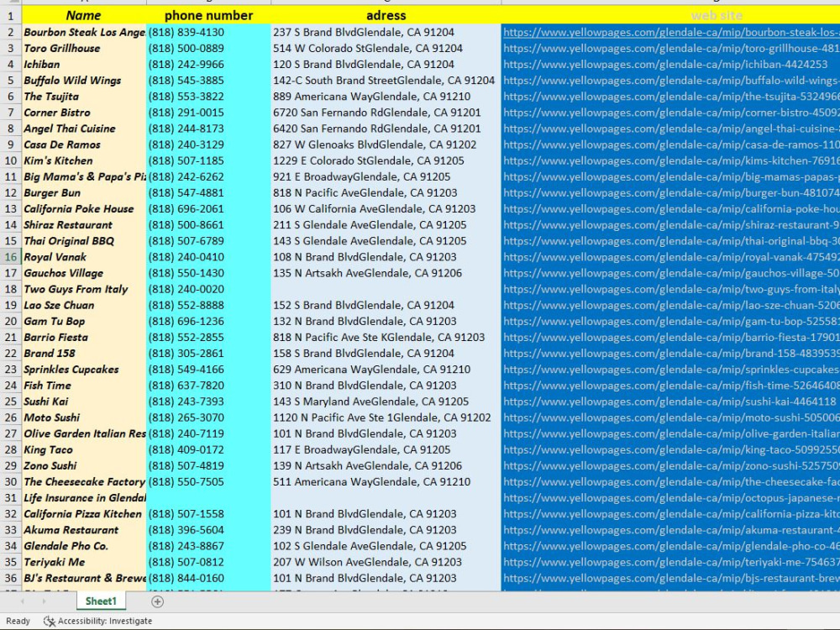This screenshot has width=840, height=630.
Task: Select address 142-C South Brand Street cell
Action: tap(386, 81)
